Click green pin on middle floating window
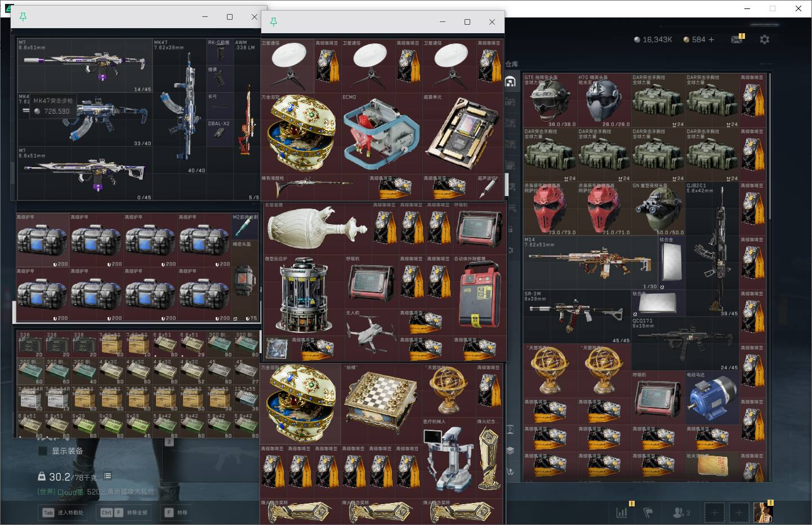Viewport: 812px width, 525px height. [274, 22]
